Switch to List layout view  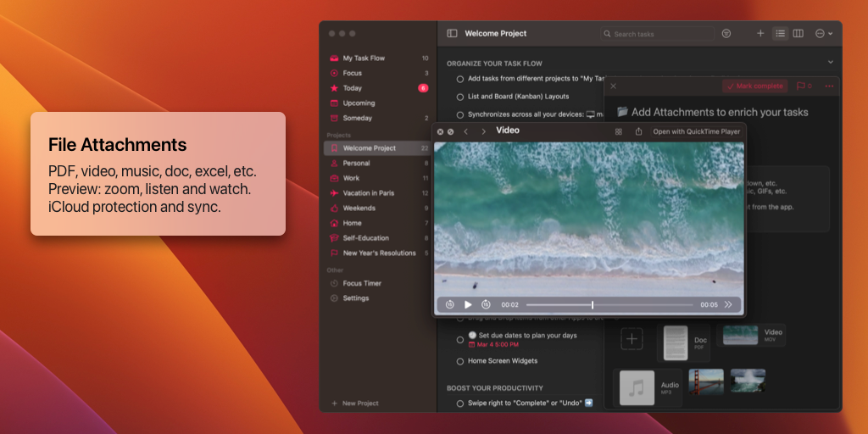tap(781, 33)
